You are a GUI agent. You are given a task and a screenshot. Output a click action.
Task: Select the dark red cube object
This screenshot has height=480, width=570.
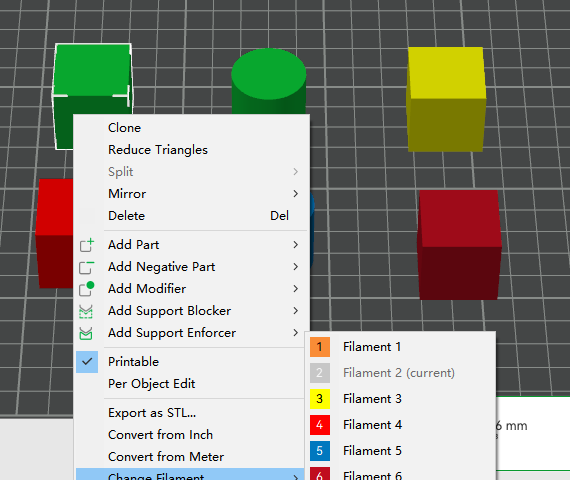pyautogui.click(x=459, y=245)
